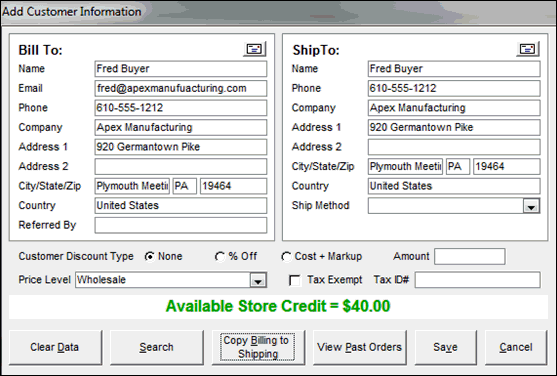557x376 pixels.
Task: Click the ShipTo Address 2 field
Action: 454,147
